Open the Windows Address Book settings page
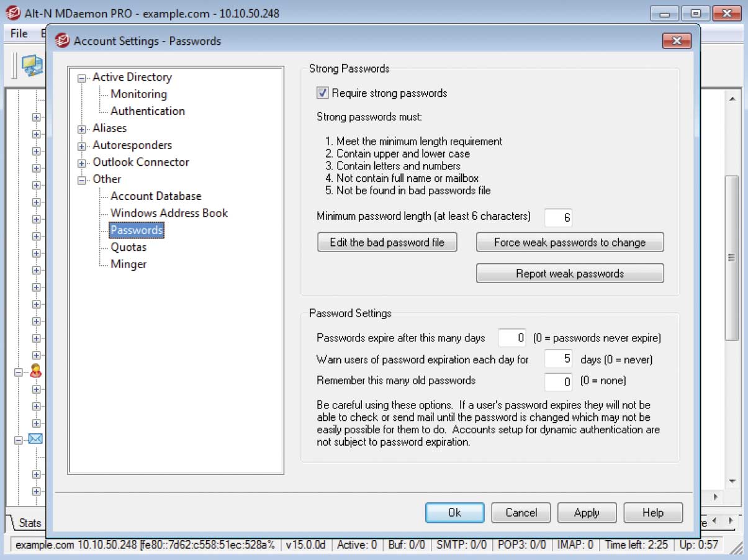This screenshot has height=560, width=748. [x=169, y=213]
